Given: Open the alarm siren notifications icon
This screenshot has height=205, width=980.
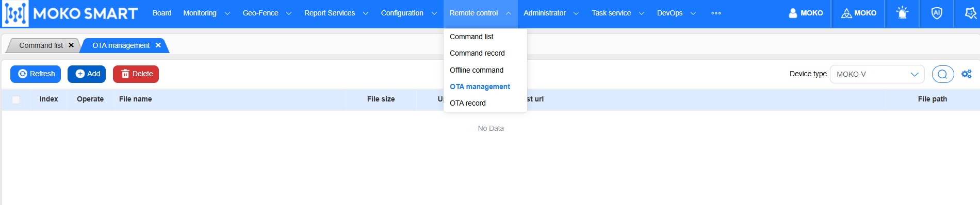Looking at the screenshot, I should [x=902, y=13].
